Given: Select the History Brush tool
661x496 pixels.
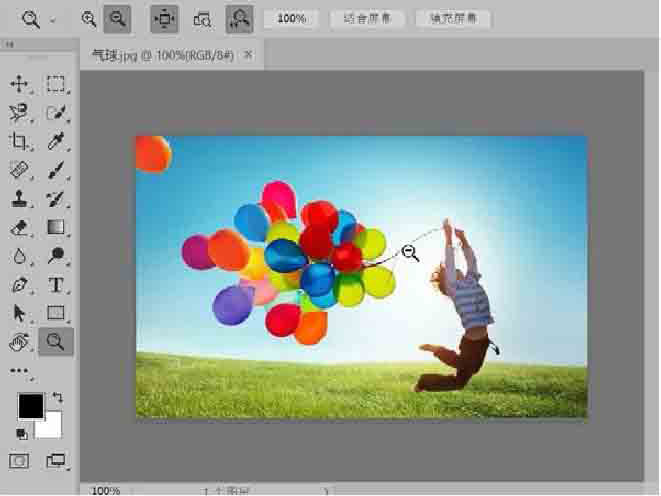Looking at the screenshot, I should point(56,198).
